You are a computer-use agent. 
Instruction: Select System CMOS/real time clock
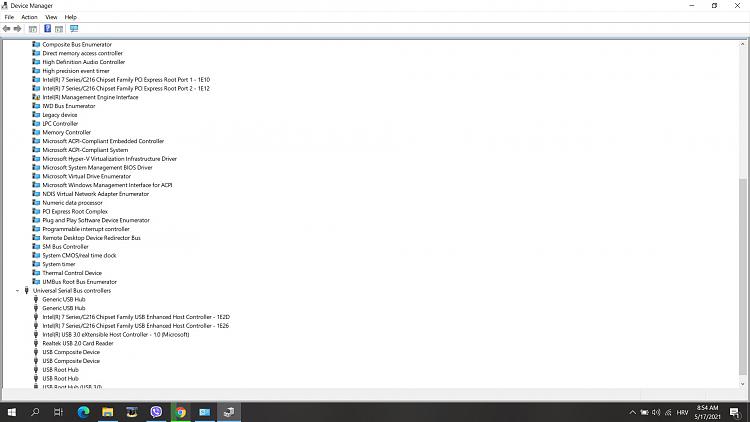click(79, 255)
